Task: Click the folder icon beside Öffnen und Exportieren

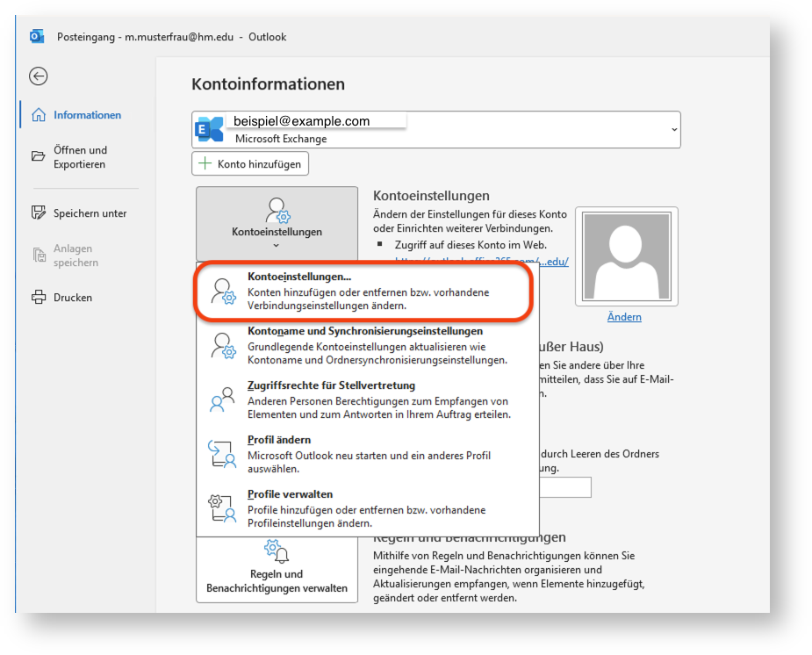Action: (39, 156)
